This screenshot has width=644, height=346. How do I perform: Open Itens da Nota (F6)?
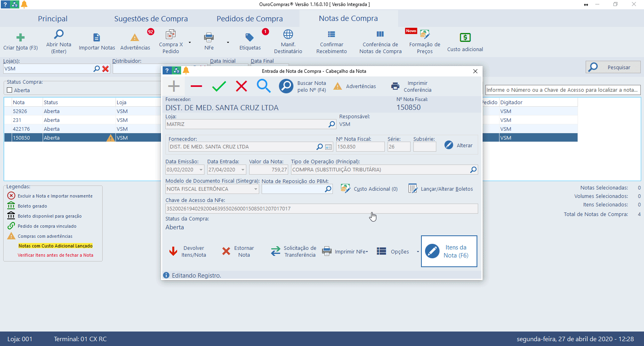pyautogui.click(x=449, y=251)
